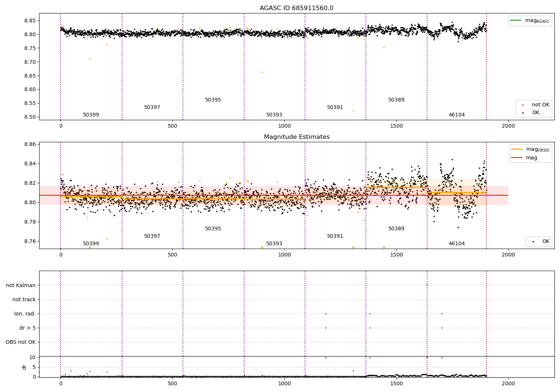Viewport: 560px width, 392px height.
Task: Click the 8.85 y-axis tick label
Action: [x=30, y=21]
